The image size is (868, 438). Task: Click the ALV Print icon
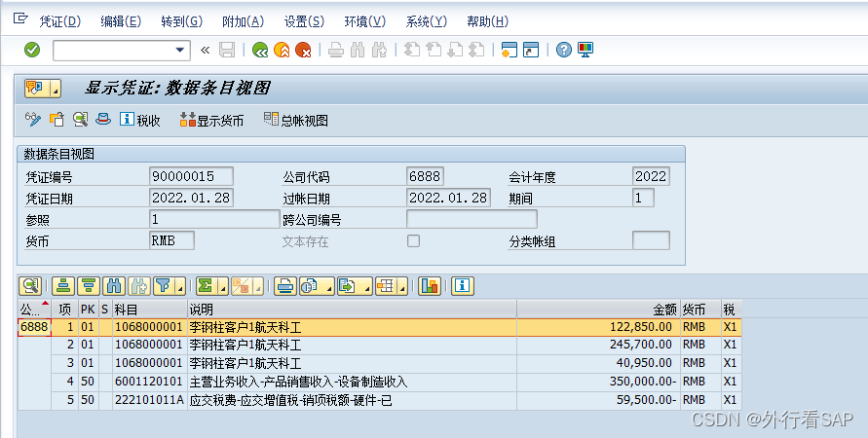[x=284, y=286]
